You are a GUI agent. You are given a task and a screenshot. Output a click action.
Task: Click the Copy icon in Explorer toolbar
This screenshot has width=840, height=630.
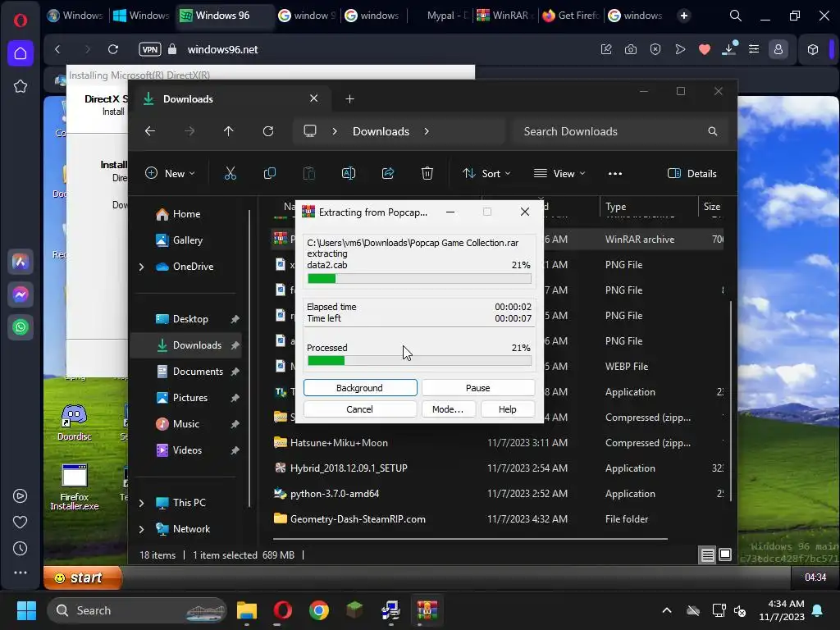pyautogui.click(x=269, y=173)
